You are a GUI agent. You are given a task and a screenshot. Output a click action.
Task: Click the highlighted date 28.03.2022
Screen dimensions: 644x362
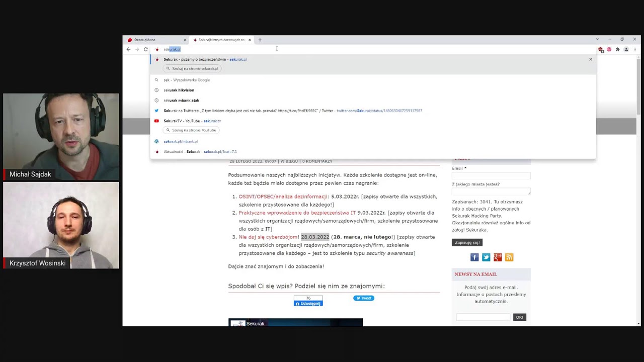click(315, 237)
